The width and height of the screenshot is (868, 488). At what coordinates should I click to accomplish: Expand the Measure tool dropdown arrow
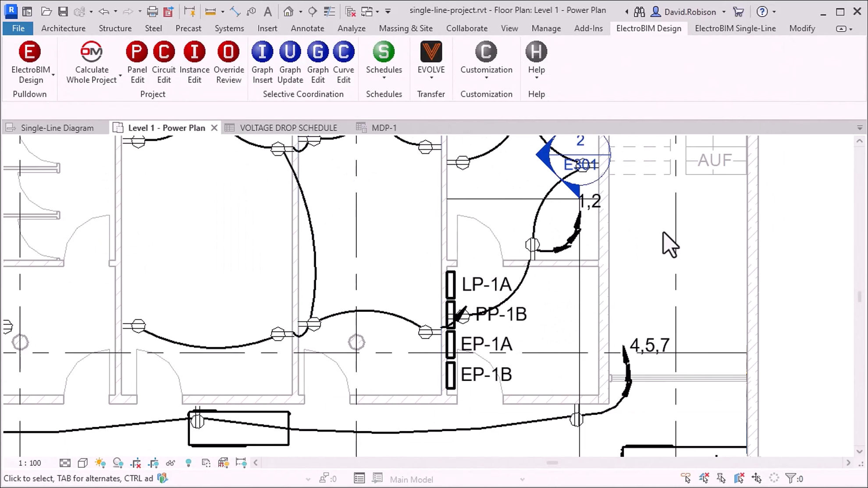pyautogui.click(x=222, y=11)
